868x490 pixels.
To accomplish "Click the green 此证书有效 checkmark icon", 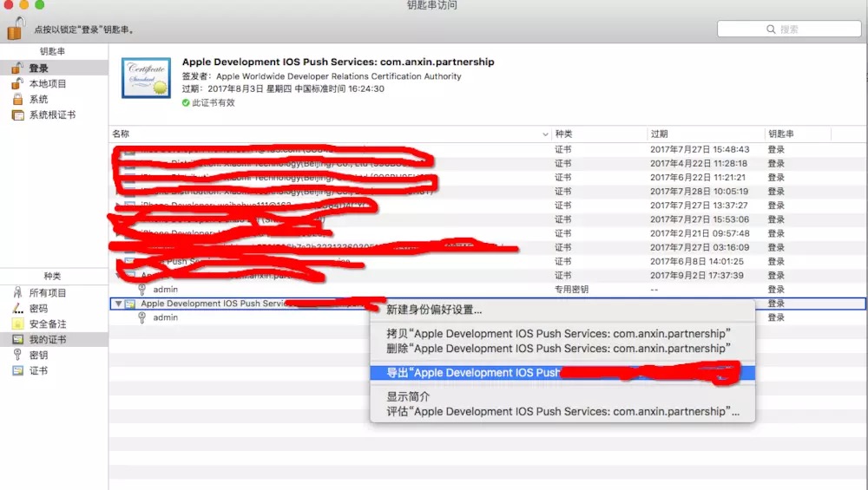I will (186, 103).
